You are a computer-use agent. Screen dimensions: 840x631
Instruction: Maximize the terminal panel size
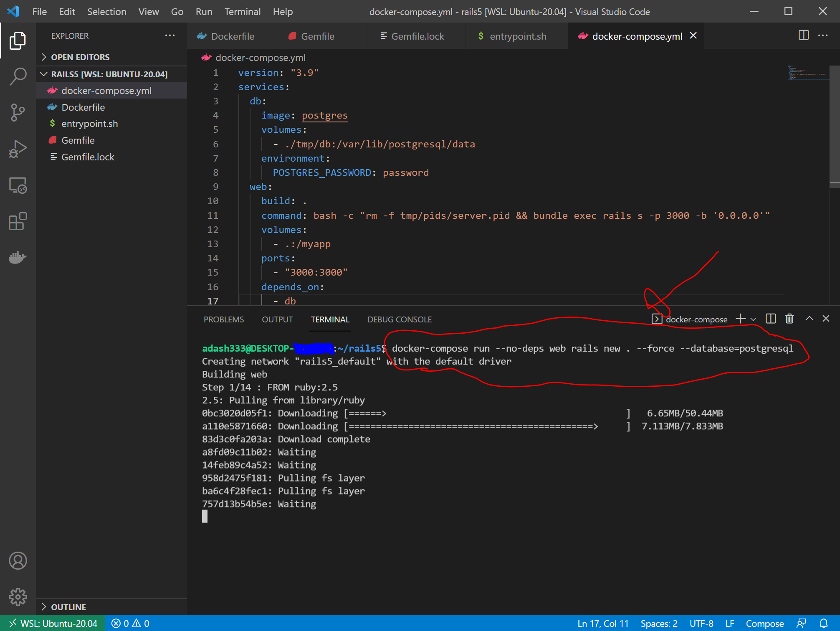[x=809, y=319]
